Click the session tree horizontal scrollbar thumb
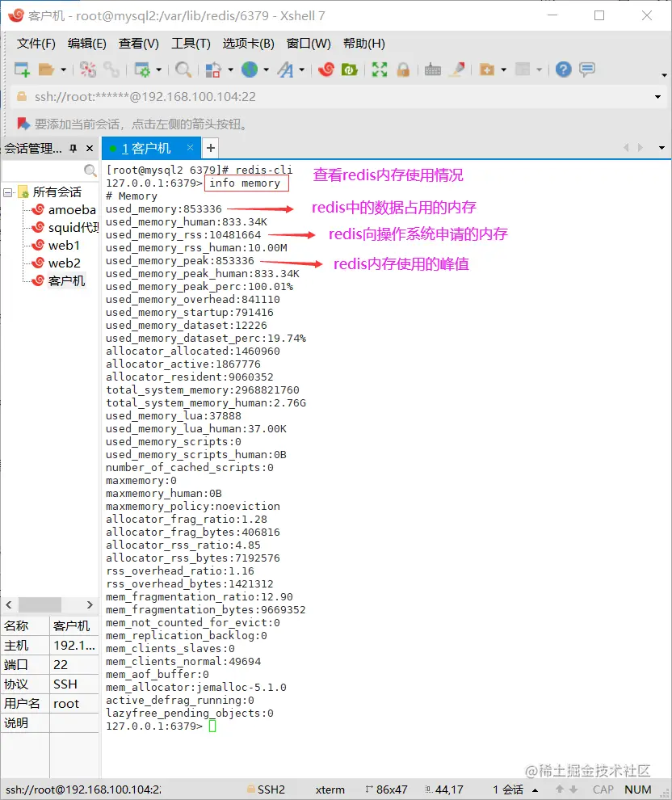672x800 pixels. 40,604
